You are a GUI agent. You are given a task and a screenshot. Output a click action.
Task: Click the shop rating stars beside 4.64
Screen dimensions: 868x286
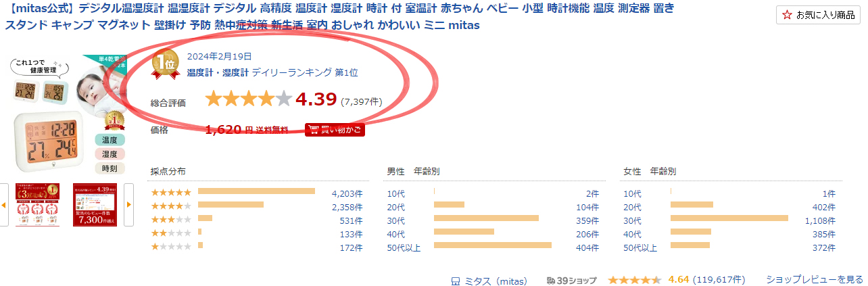[x=634, y=280]
